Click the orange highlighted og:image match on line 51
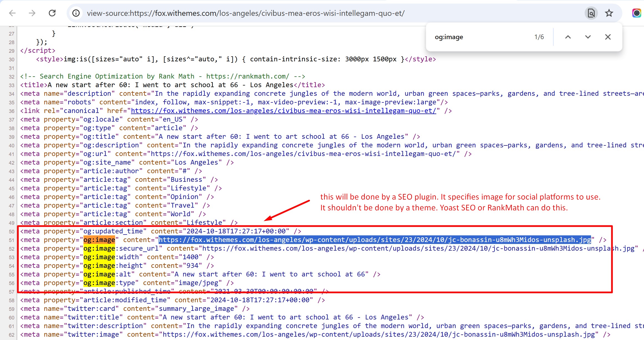 click(x=99, y=240)
